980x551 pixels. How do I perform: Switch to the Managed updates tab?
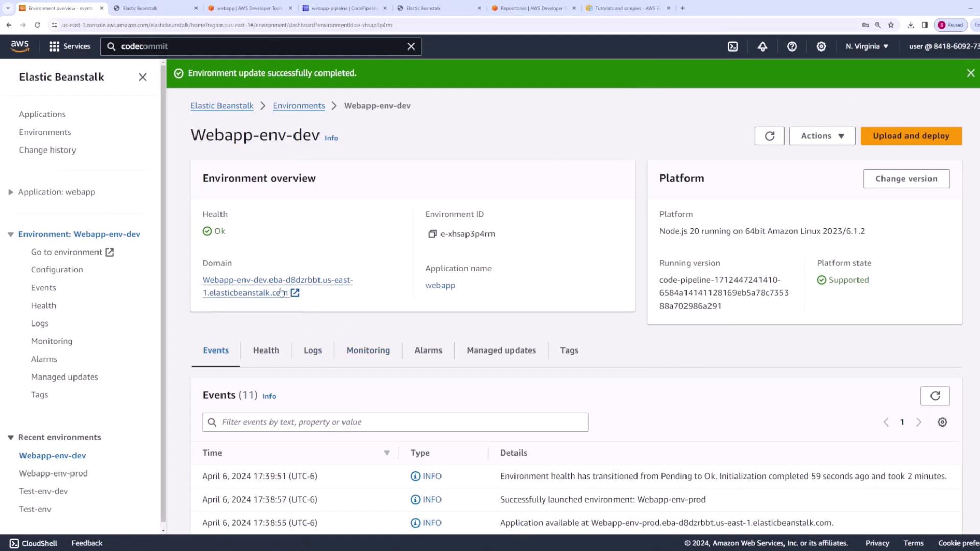501,350
